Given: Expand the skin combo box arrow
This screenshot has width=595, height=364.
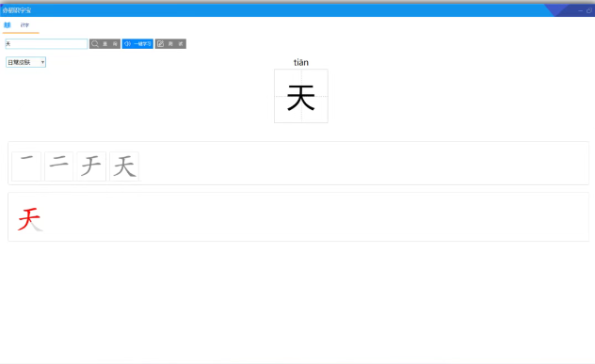Looking at the screenshot, I should [x=42, y=62].
